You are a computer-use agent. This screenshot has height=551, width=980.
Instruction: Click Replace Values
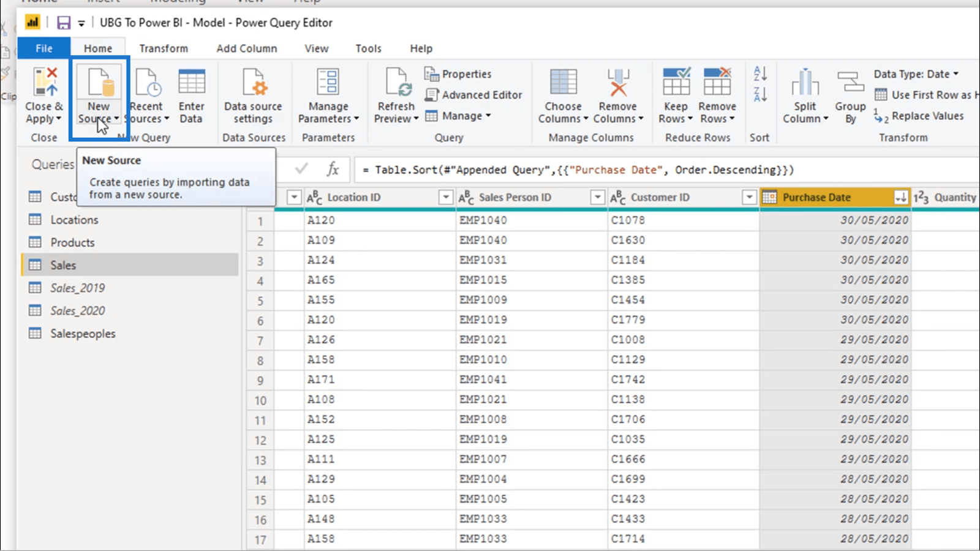pyautogui.click(x=919, y=116)
